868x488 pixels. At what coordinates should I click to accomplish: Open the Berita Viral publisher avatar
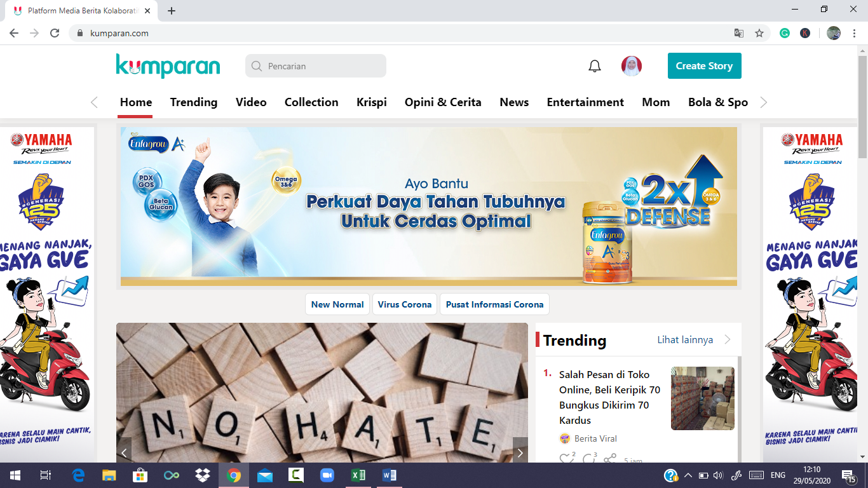tap(564, 438)
